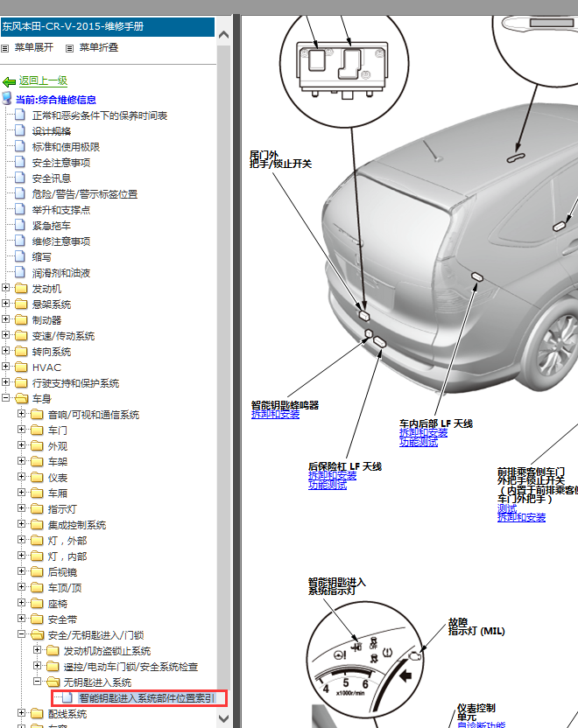Collapse the 安全/无钥匙进入/门锁 node
This screenshot has height=728, width=578.
21,633
